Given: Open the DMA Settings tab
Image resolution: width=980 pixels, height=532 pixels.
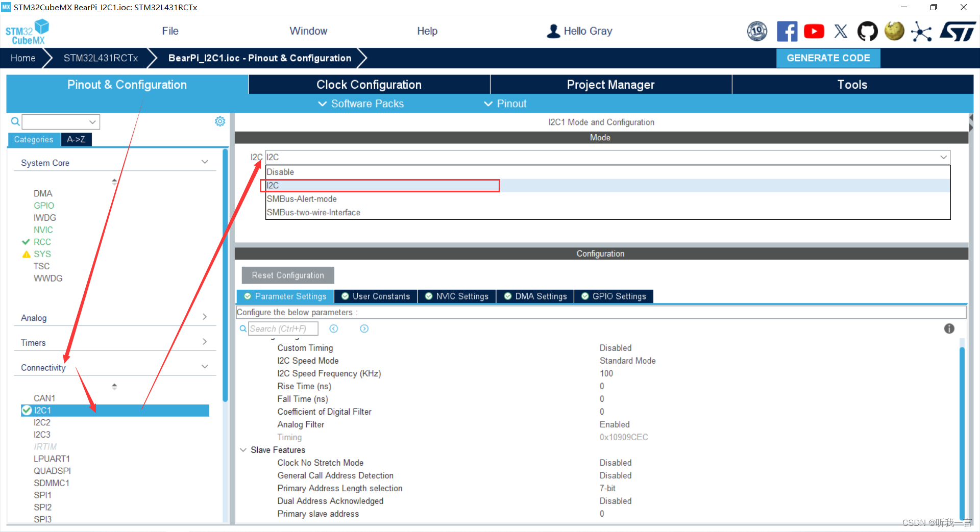Looking at the screenshot, I should pyautogui.click(x=535, y=296).
